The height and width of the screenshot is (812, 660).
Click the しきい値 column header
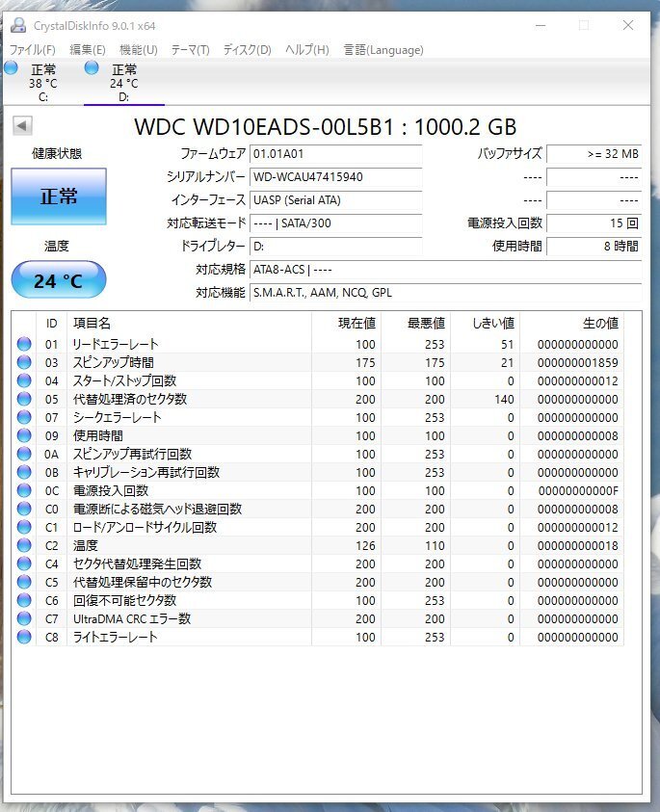(x=485, y=323)
